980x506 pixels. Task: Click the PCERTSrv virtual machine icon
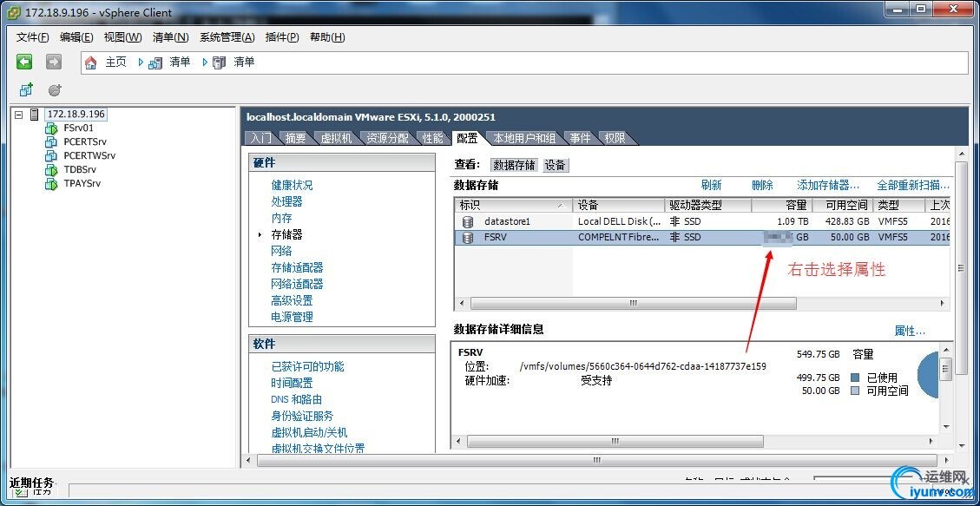(51, 141)
